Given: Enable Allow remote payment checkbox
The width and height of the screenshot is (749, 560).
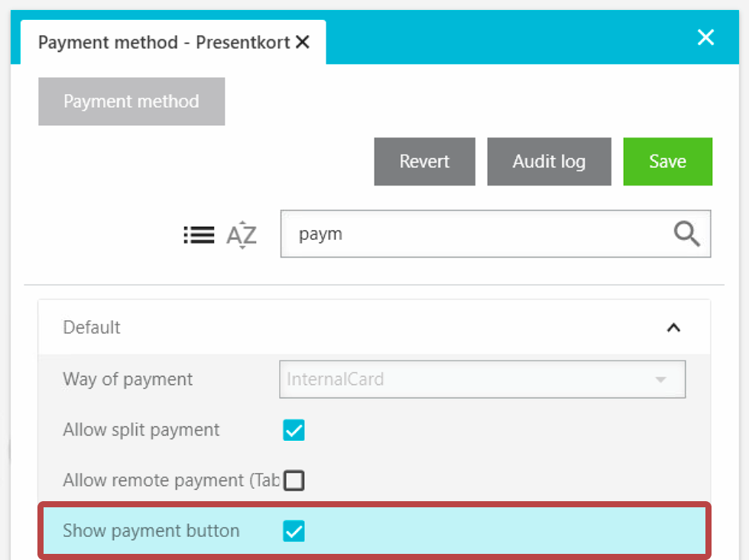Looking at the screenshot, I should click(x=293, y=481).
